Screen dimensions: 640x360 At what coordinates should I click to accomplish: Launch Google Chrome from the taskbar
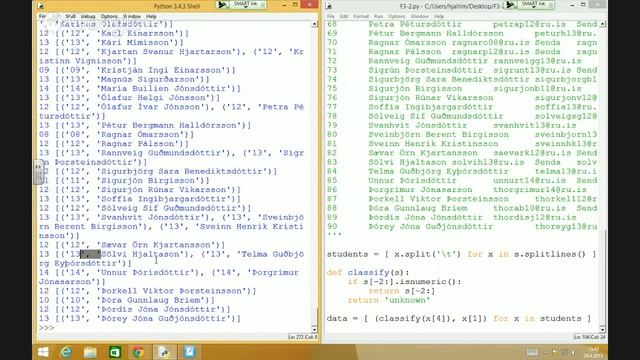coord(138,351)
